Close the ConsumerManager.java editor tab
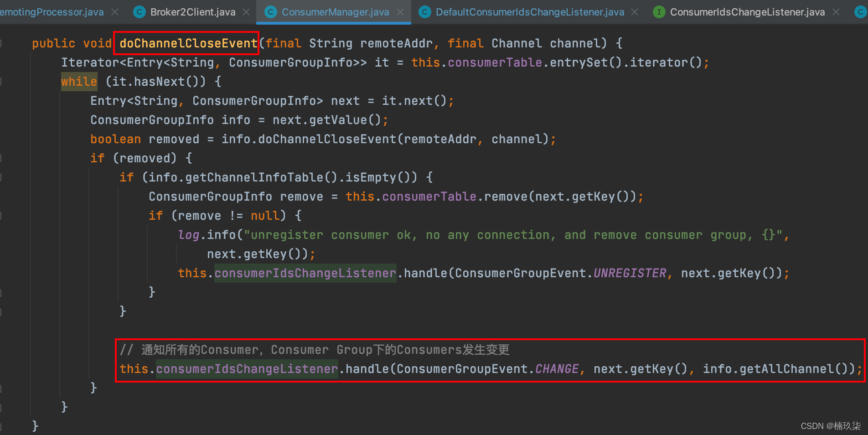868x435 pixels. pyautogui.click(x=400, y=12)
